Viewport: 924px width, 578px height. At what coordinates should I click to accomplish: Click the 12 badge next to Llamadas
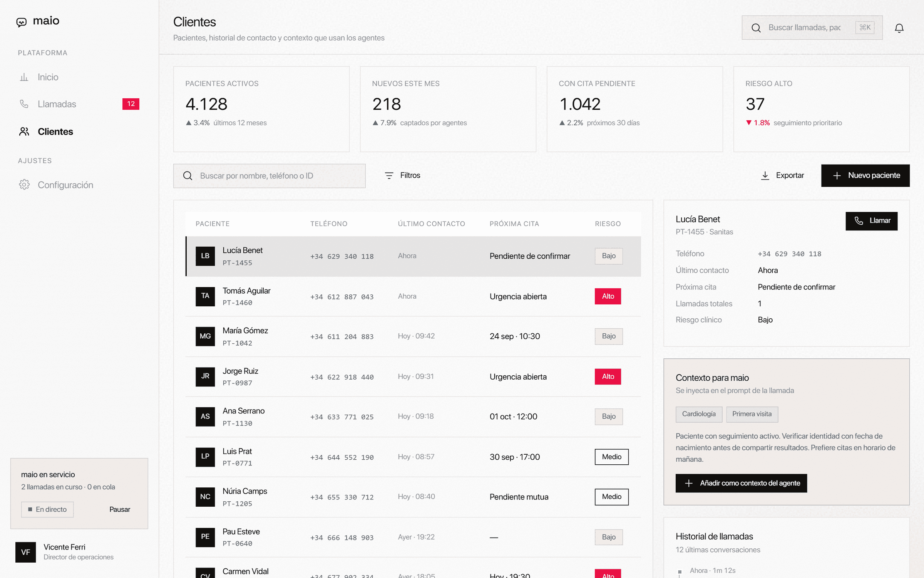[131, 104]
